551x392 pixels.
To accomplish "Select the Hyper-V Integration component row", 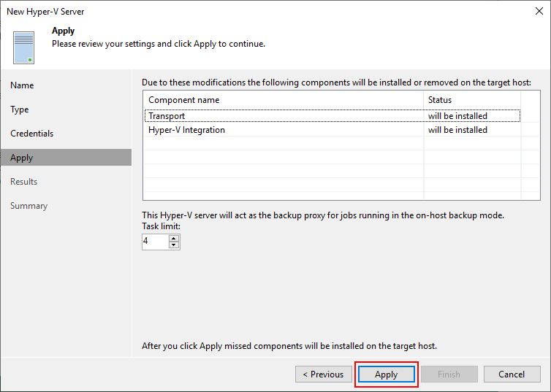I will (332, 130).
